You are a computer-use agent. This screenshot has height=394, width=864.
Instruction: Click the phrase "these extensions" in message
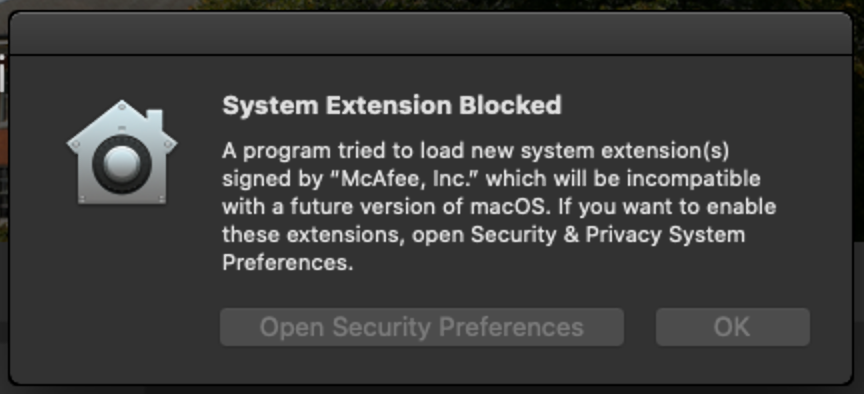(310, 235)
